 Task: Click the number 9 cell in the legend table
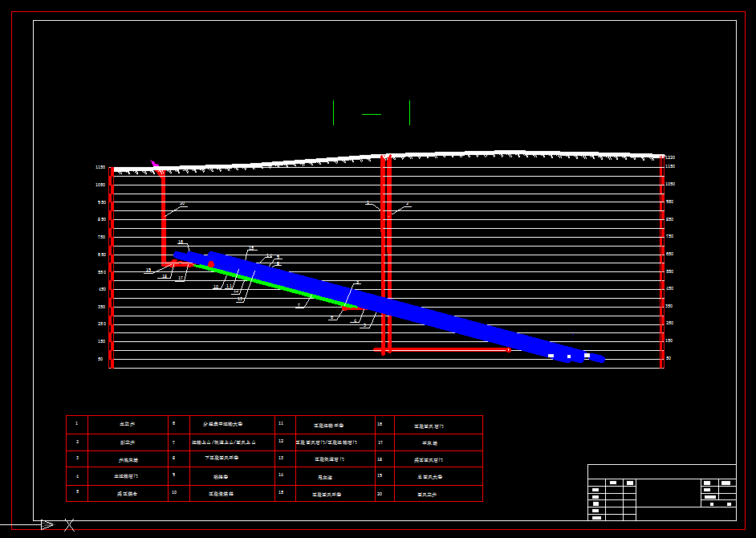click(179, 475)
